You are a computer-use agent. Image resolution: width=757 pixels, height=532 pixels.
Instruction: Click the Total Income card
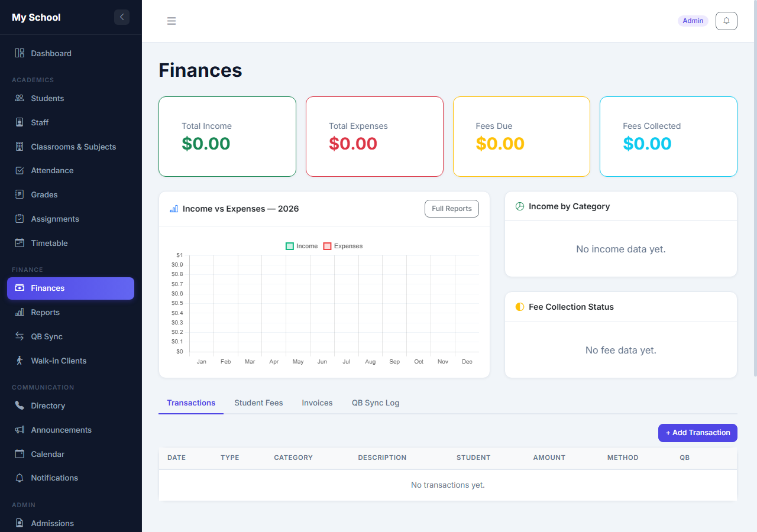(227, 137)
